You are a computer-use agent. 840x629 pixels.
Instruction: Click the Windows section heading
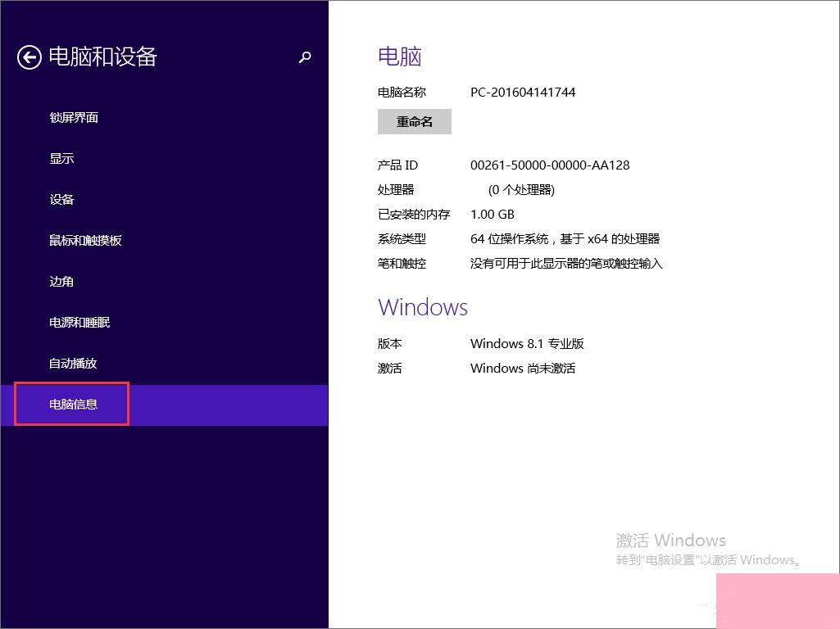click(x=423, y=307)
